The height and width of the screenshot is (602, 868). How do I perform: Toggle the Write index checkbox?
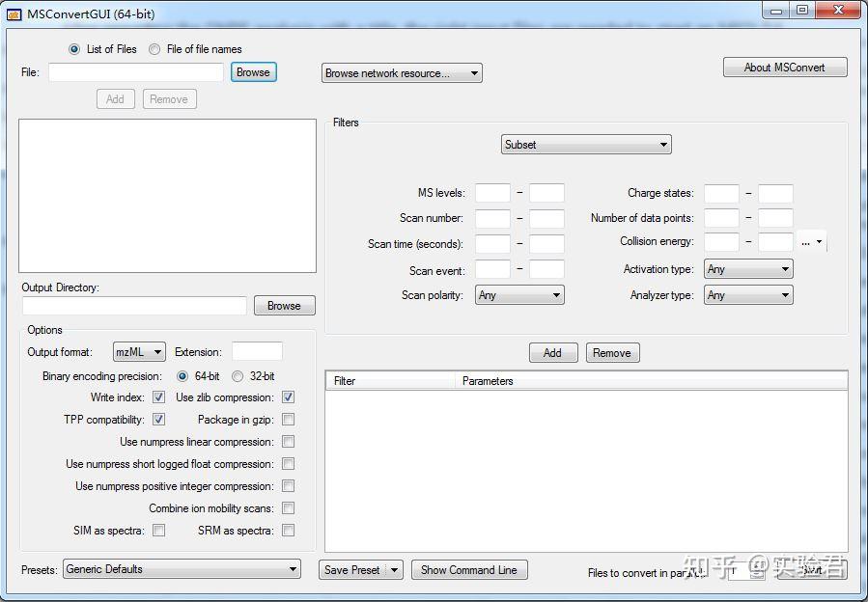pyautogui.click(x=159, y=397)
